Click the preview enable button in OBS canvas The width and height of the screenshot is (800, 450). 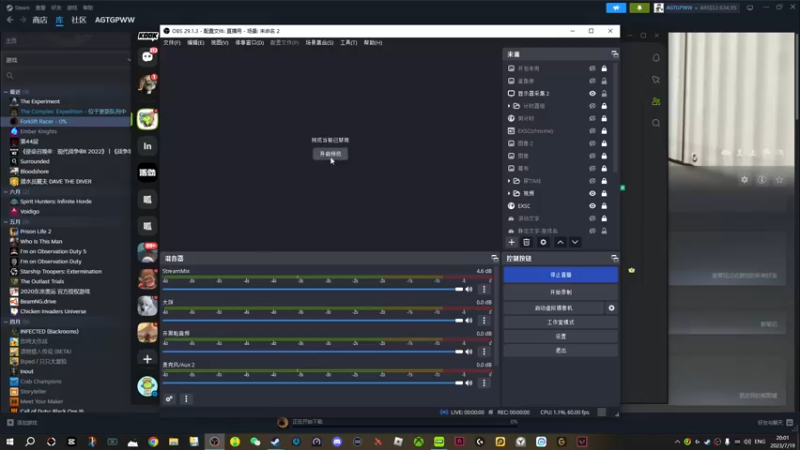(330, 154)
